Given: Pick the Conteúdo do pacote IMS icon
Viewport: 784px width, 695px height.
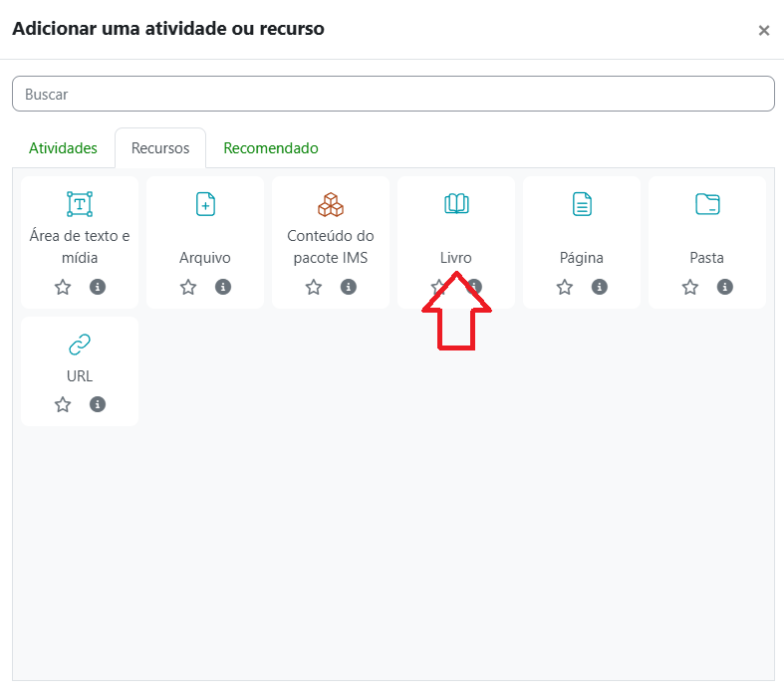Looking at the screenshot, I should point(331,204).
